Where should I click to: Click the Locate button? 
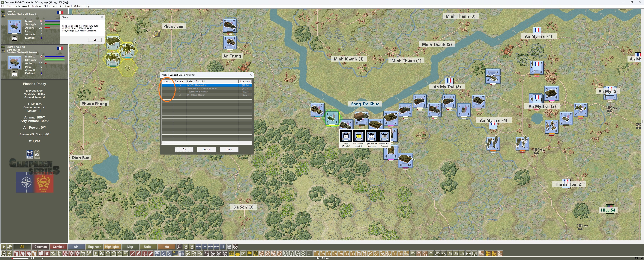point(206,149)
